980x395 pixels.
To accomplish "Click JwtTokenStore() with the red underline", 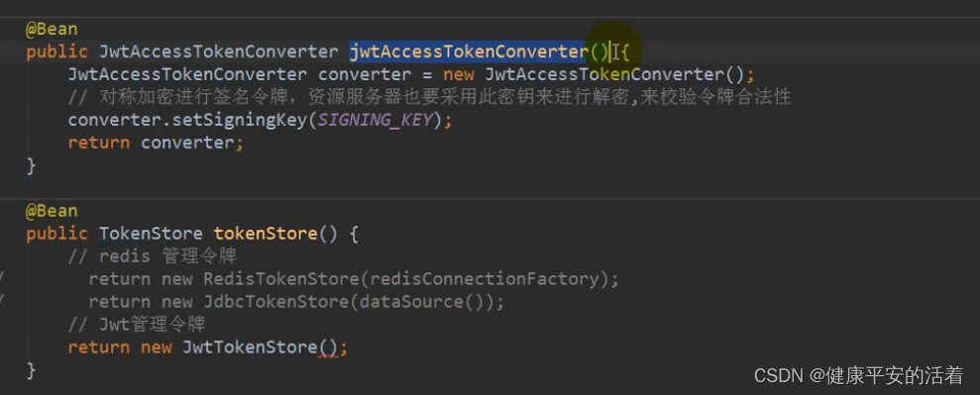I will coord(261,347).
